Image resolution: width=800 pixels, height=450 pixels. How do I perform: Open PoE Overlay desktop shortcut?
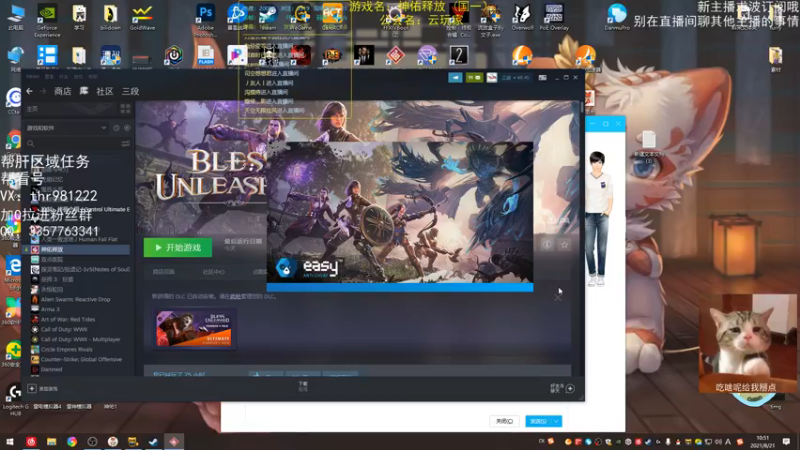[554, 18]
